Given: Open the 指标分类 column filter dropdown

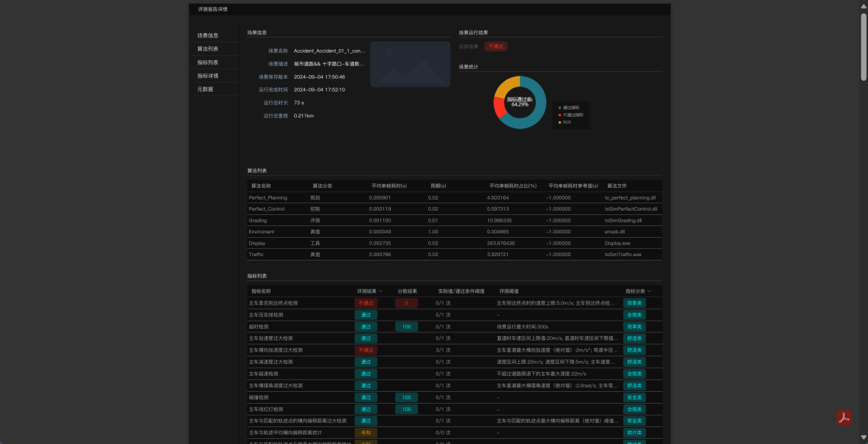Looking at the screenshot, I should click(649, 291).
